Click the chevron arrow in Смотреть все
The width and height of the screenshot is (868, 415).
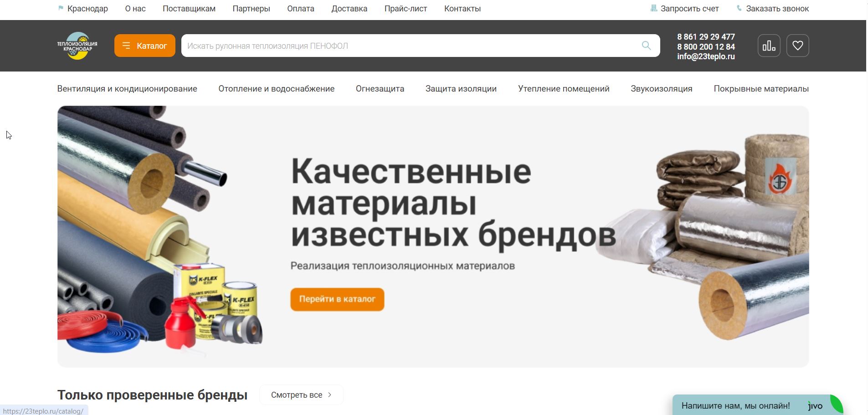click(330, 395)
